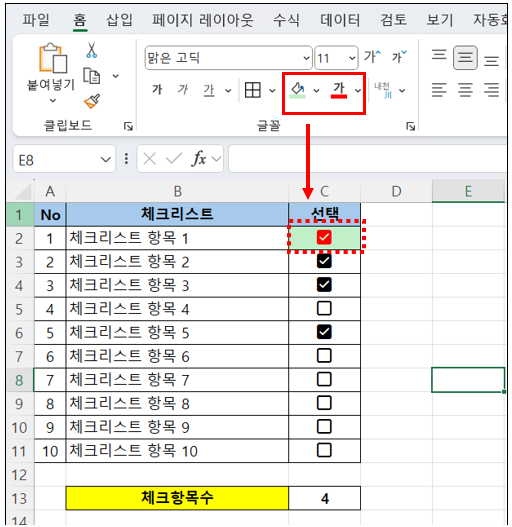Expand the copy options arrow
This screenshot has height=527, width=512.
(116, 76)
